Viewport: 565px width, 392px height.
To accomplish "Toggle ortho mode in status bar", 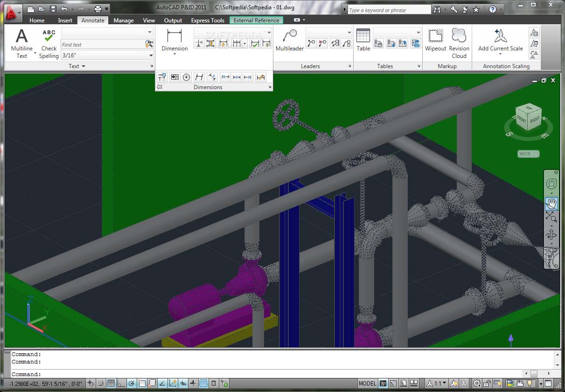I will click(x=121, y=384).
